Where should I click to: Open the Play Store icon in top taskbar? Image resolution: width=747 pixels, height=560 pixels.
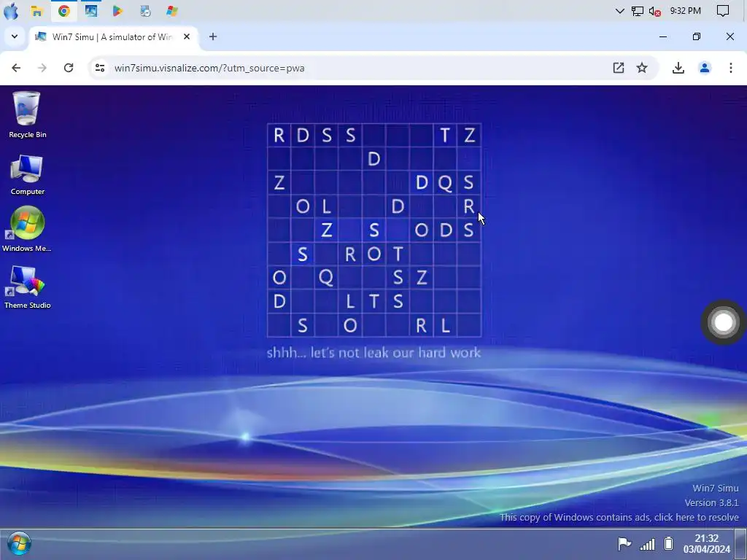point(117,11)
